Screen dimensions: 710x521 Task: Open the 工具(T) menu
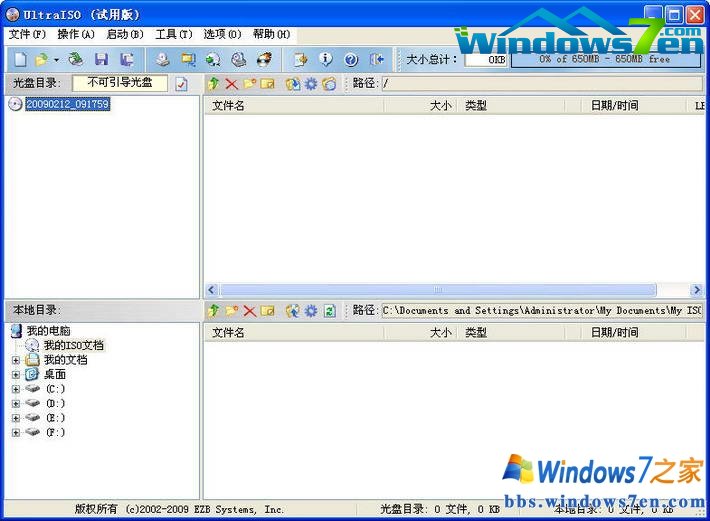tap(173, 34)
